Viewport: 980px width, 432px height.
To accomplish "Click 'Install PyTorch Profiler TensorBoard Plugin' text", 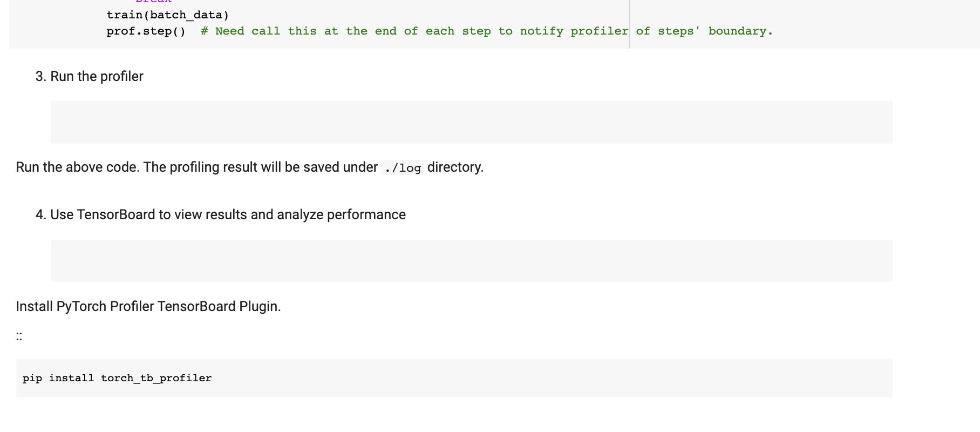I will (148, 307).
